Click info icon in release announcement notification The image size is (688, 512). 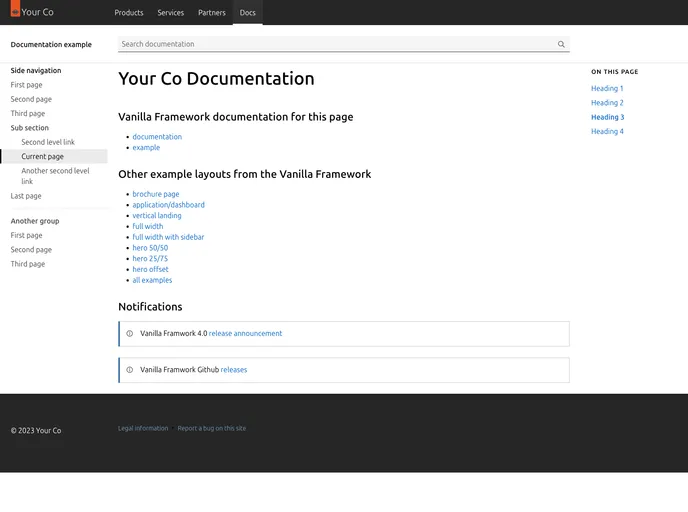click(129, 334)
